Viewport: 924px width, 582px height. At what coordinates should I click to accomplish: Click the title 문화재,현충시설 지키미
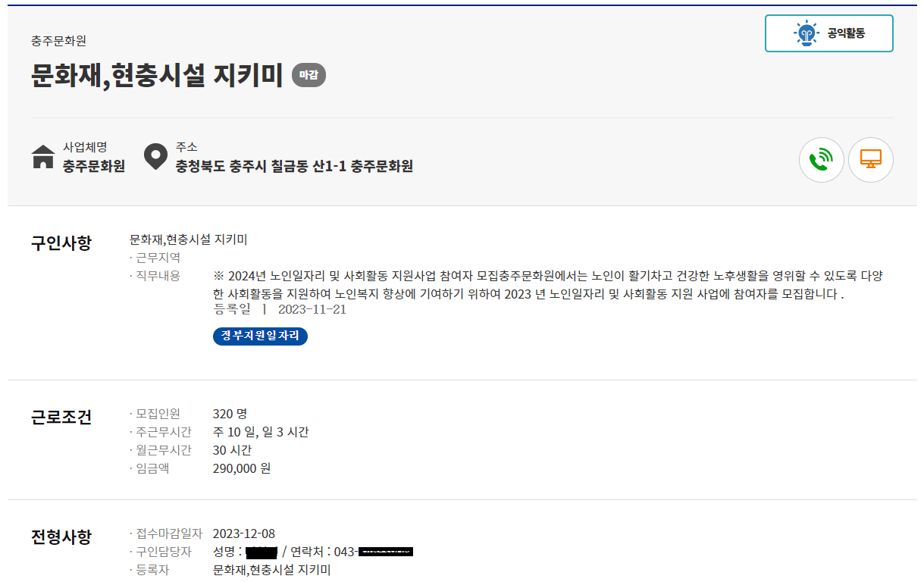tap(157, 75)
